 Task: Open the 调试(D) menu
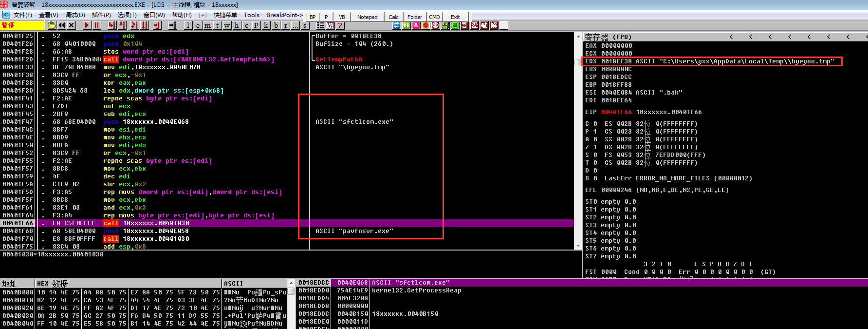(x=75, y=15)
